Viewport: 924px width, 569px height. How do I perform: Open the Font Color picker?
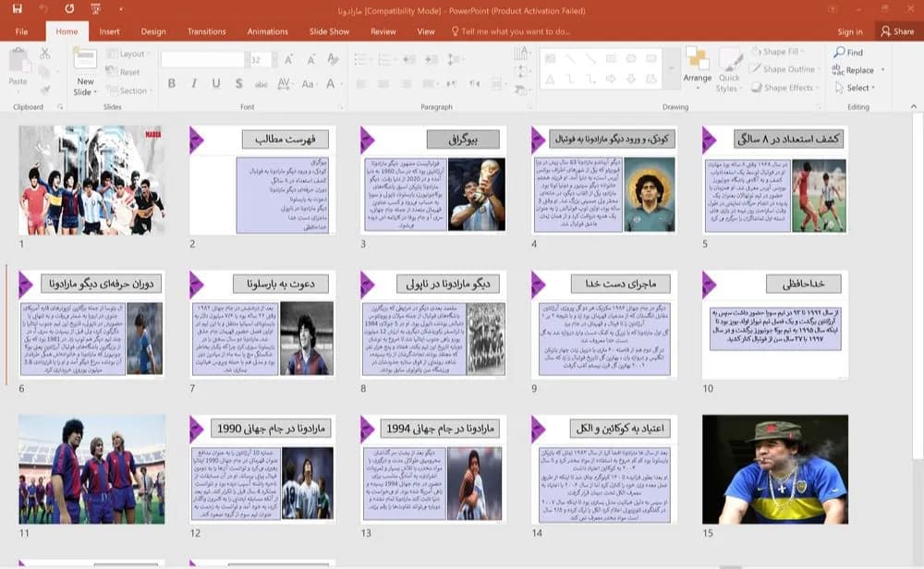pyautogui.click(x=331, y=84)
